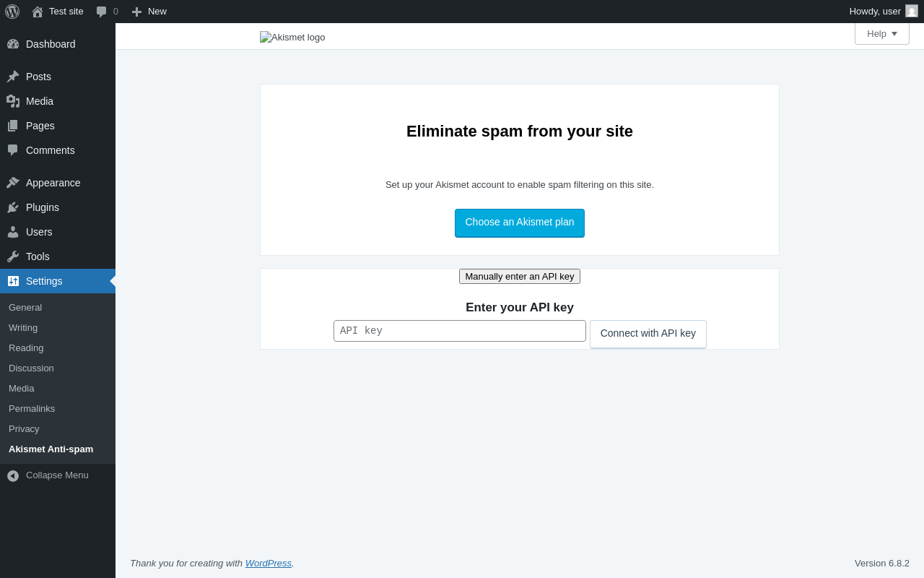Viewport: 924px width, 578px height.
Task: Click Manually enter an API key button
Action: click(x=520, y=276)
